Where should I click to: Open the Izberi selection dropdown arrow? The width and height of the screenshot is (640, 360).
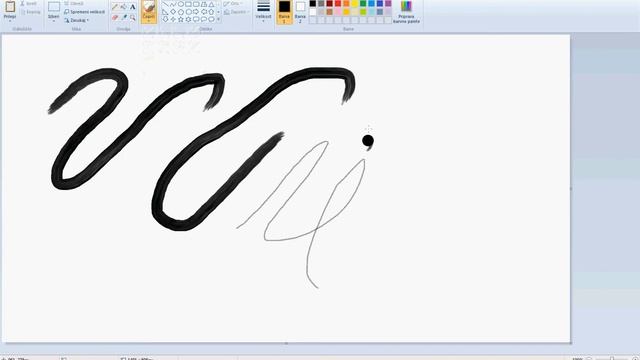coord(53,21)
